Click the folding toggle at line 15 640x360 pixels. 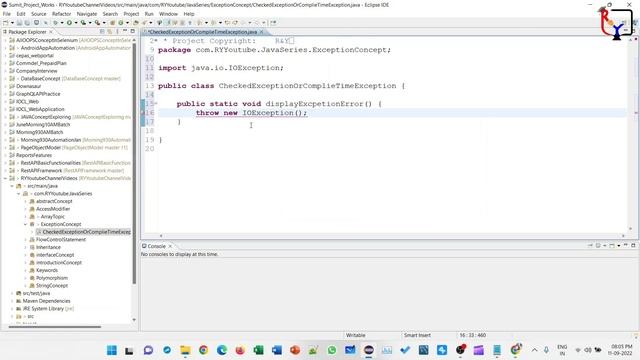[156, 104]
